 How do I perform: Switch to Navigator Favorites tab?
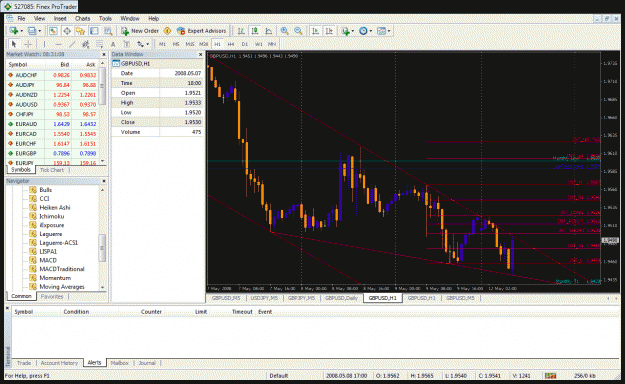[52, 296]
